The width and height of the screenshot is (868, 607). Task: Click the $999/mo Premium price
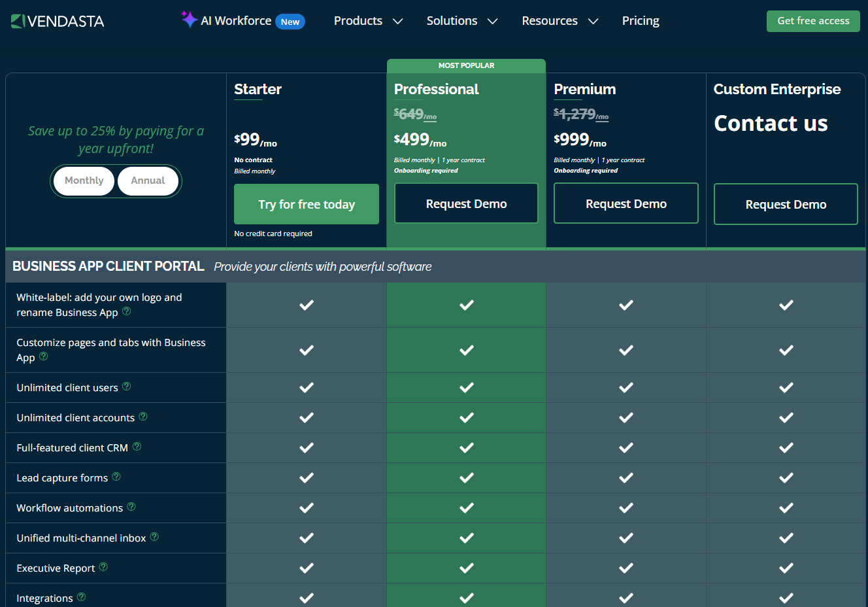(x=580, y=140)
